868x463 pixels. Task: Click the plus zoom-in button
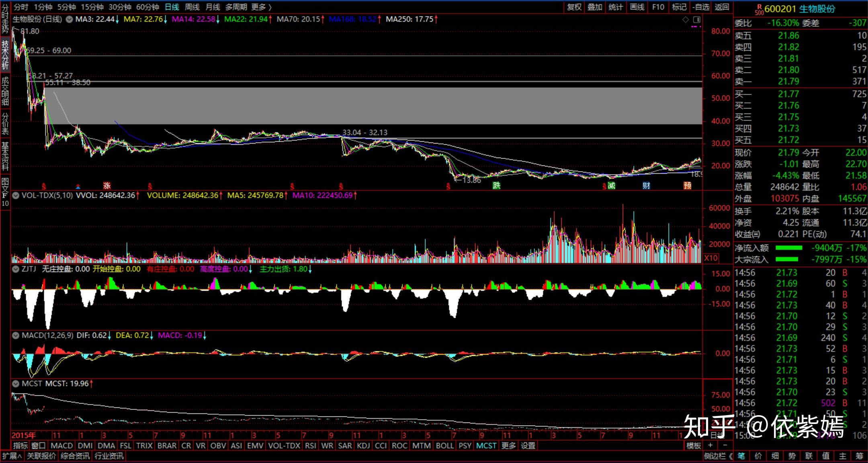[710, 445]
